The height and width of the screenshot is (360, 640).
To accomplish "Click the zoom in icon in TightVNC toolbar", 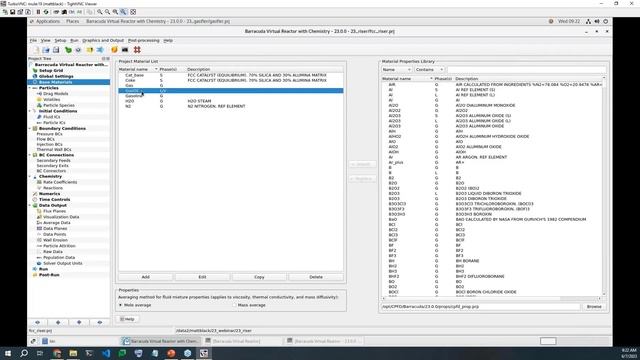I will tap(100, 12).
